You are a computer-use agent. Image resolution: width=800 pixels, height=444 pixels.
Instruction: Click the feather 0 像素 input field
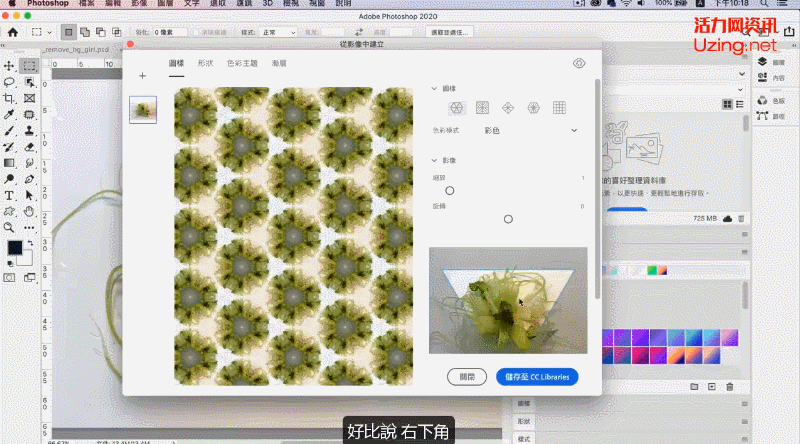[169, 32]
